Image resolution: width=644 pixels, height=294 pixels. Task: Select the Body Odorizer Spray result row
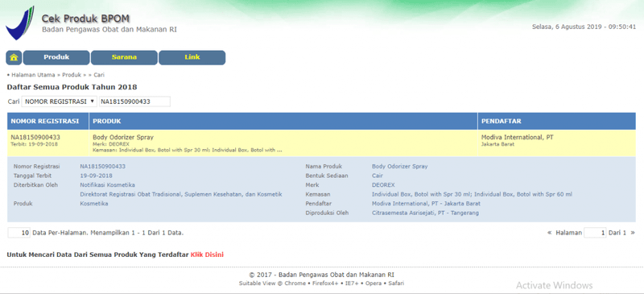tap(321, 143)
